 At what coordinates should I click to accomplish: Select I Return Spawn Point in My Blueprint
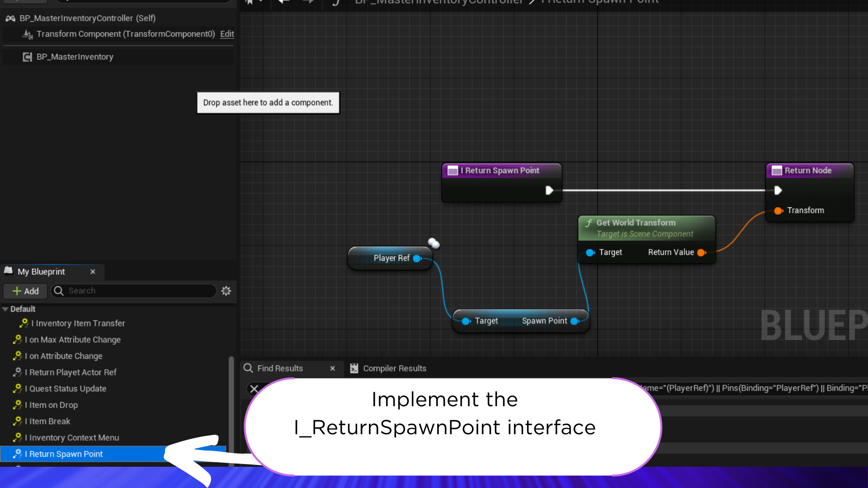[x=64, y=454]
